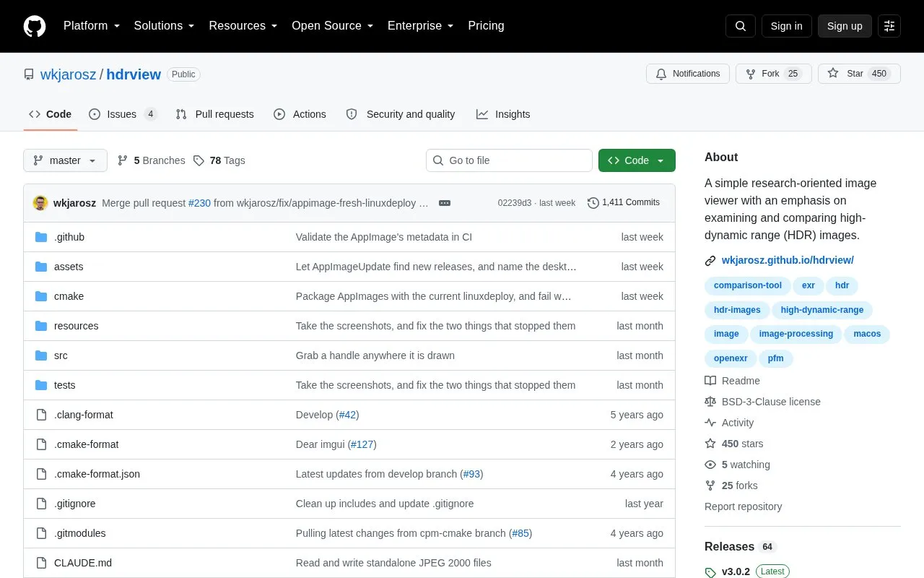Click the tests folder icon

[41, 385]
